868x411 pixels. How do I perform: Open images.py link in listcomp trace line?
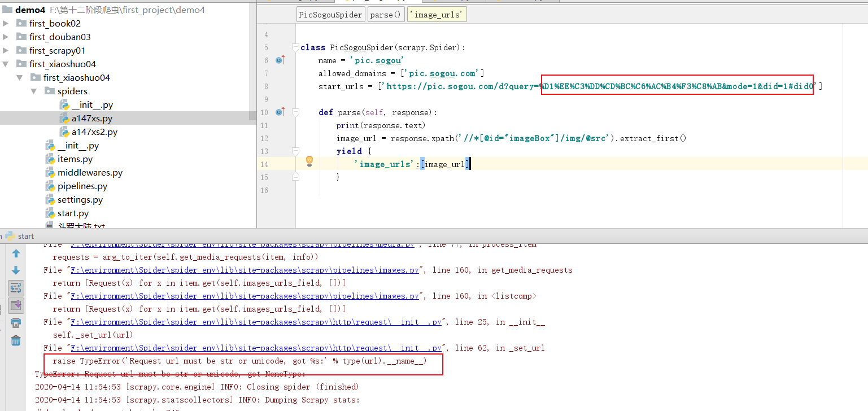click(245, 296)
